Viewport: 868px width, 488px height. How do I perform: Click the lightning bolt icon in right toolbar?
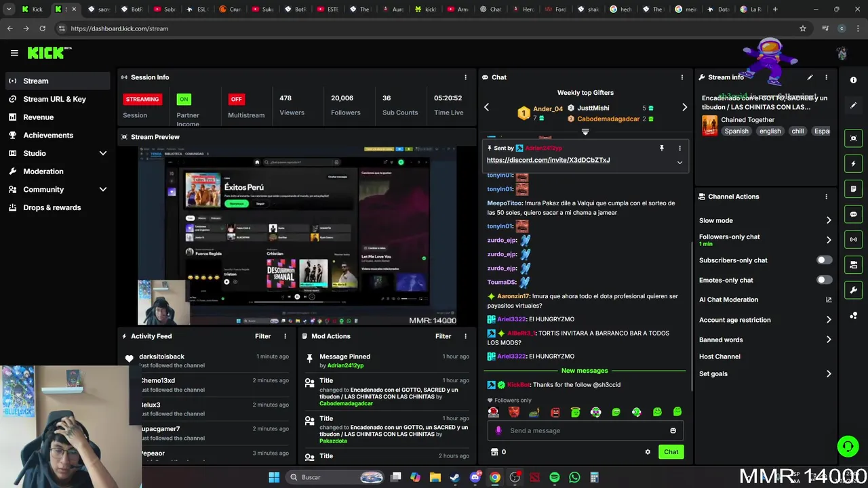pos(854,163)
